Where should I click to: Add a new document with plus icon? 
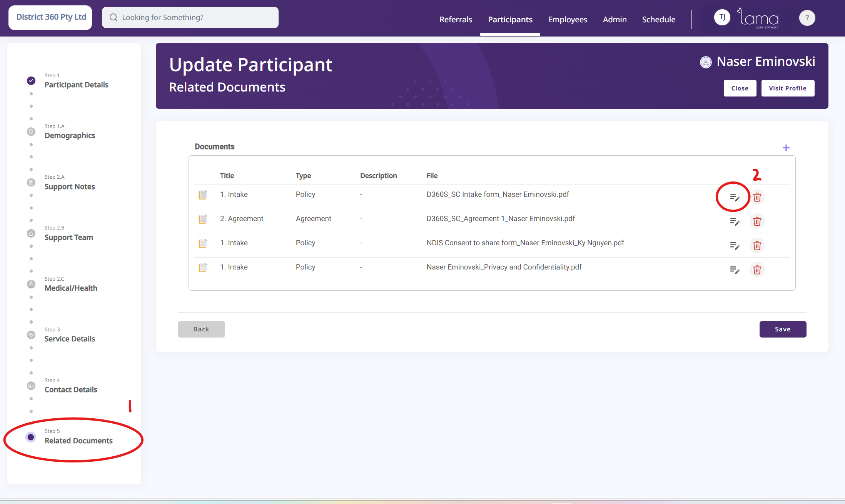[786, 148]
